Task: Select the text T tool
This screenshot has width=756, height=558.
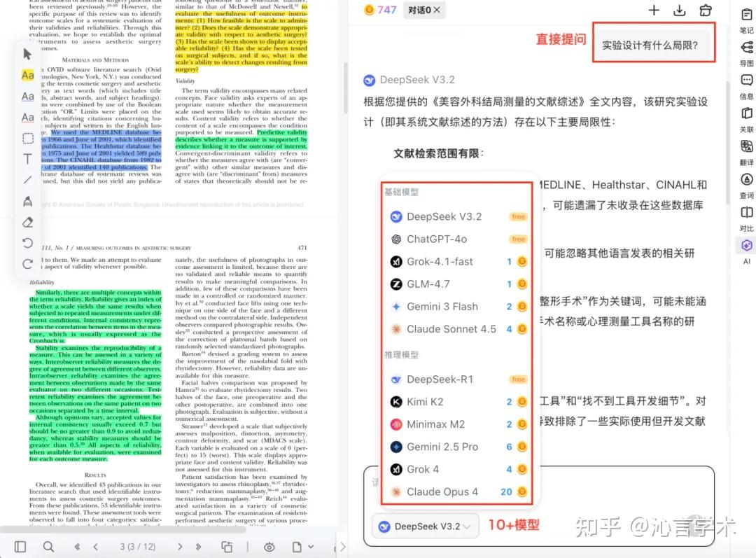Action: 27,159
